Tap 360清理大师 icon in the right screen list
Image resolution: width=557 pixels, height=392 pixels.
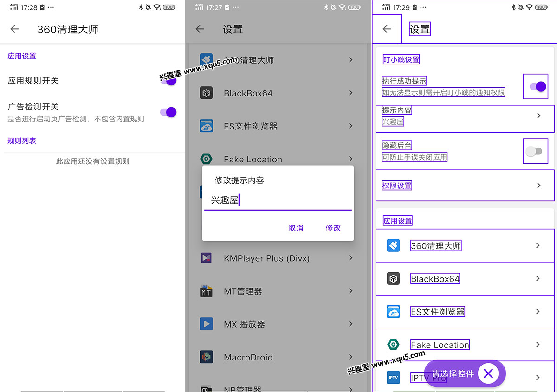pos(393,245)
